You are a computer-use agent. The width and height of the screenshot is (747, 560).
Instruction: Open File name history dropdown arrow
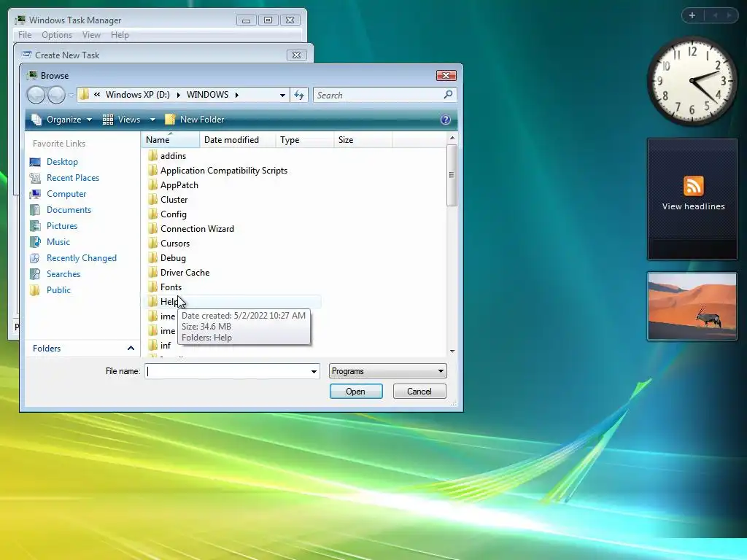coord(314,371)
